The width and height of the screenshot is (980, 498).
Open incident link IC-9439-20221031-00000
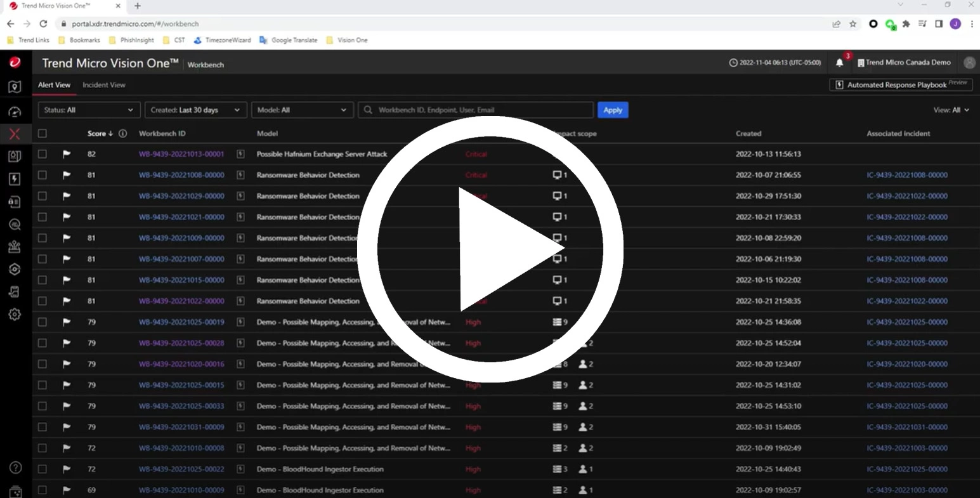[906, 428]
